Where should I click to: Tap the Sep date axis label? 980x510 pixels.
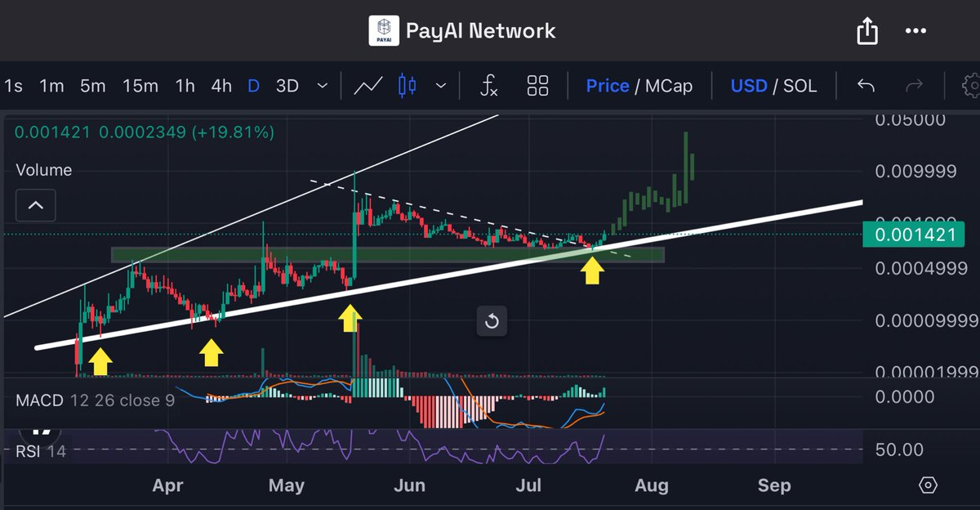[774, 485]
